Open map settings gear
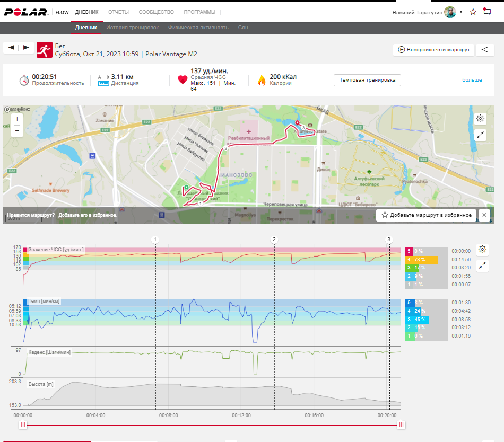504x442 pixels. 480,118
